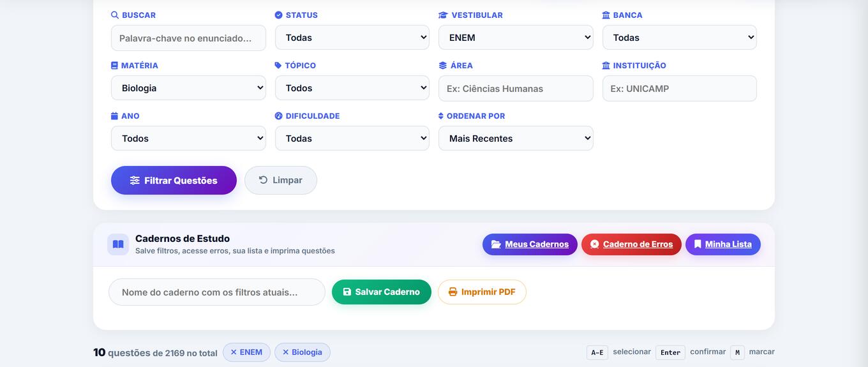Click the check-circle icon beside STATUS
This screenshot has width=868, height=367.
pos(278,15)
